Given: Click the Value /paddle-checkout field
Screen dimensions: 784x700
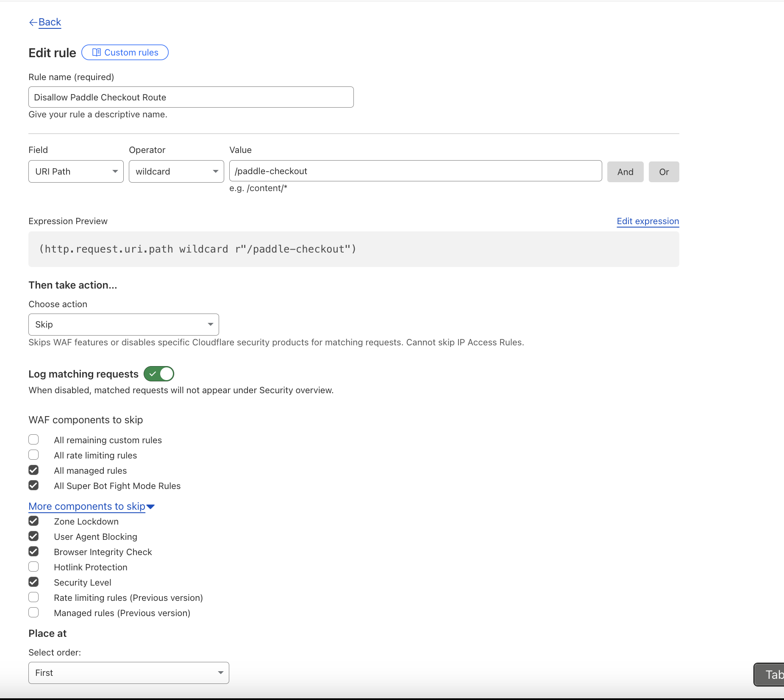Looking at the screenshot, I should [415, 171].
